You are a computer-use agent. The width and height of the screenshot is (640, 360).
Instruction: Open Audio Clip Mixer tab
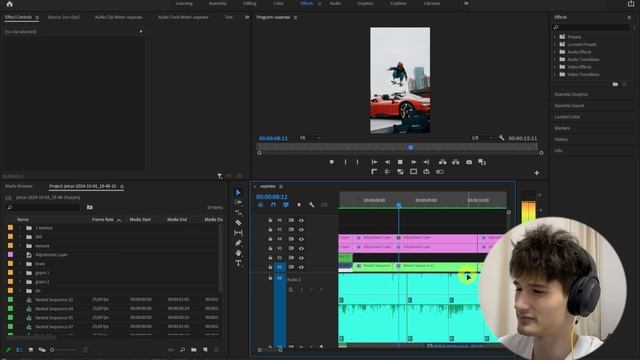point(118,17)
